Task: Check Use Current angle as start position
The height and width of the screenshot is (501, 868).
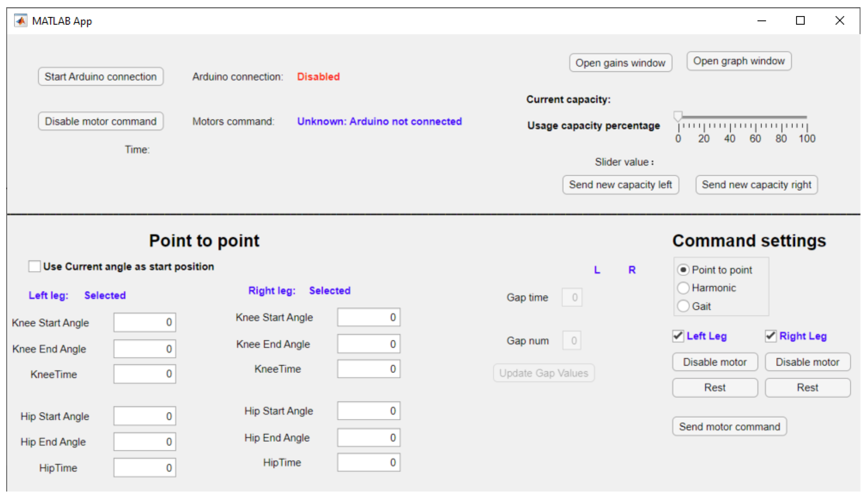Action: (34, 266)
